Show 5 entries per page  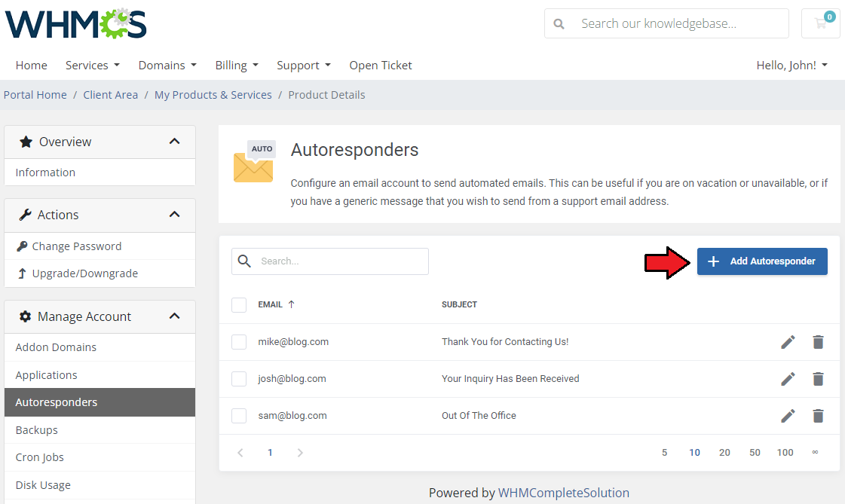pos(665,453)
